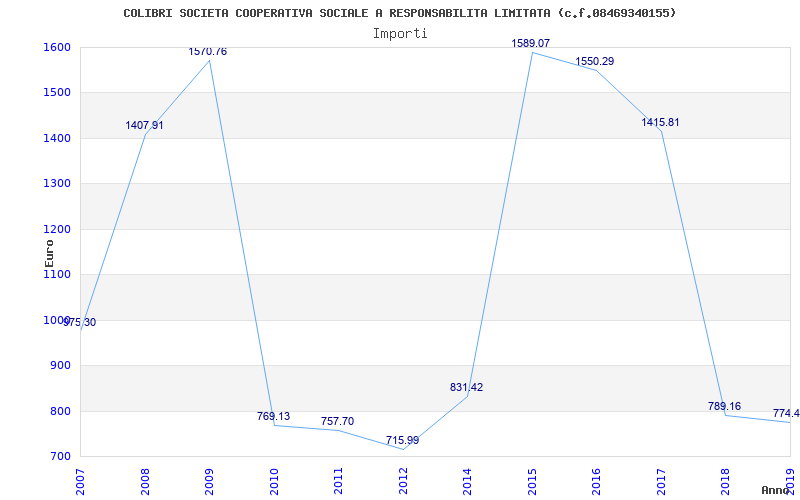Image resolution: width=800 pixels, height=500 pixels.
Task: Click y-axis value 900
Action: tap(60, 366)
